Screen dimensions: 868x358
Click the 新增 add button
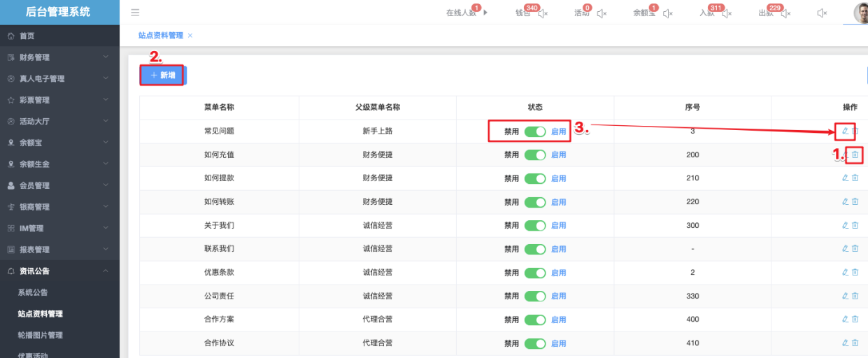click(x=162, y=75)
